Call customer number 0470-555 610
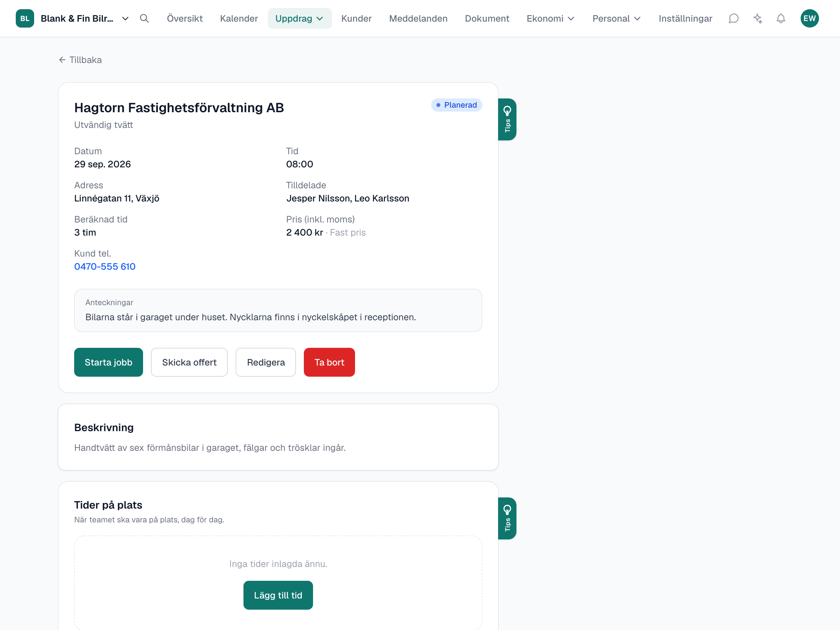 click(x=105, y=266)
